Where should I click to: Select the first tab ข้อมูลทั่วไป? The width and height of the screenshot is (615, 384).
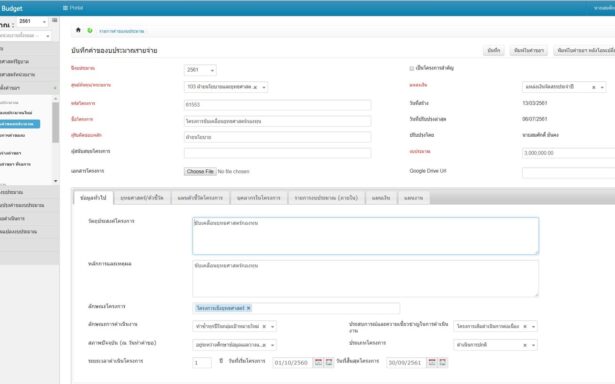pos(93,198)
